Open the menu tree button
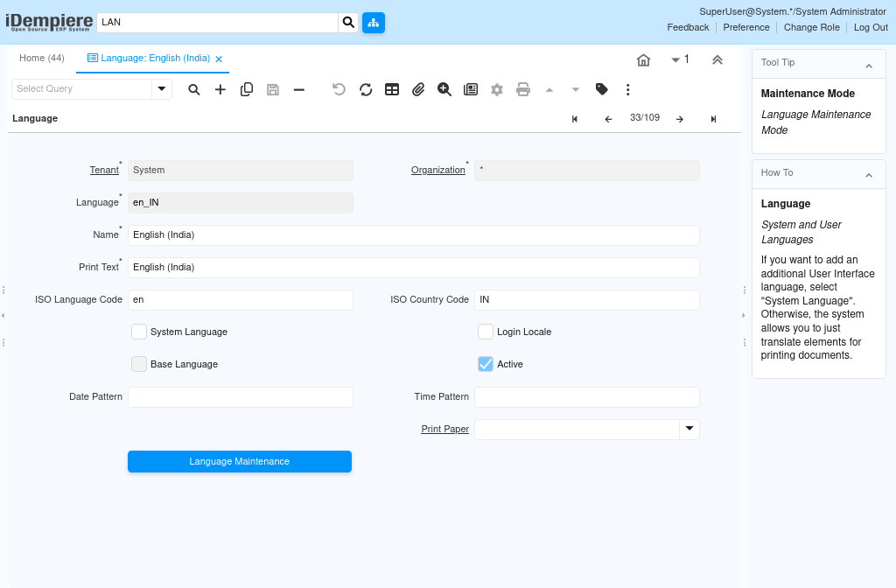Screen dimensions: 896x588 tap(373, 22)
